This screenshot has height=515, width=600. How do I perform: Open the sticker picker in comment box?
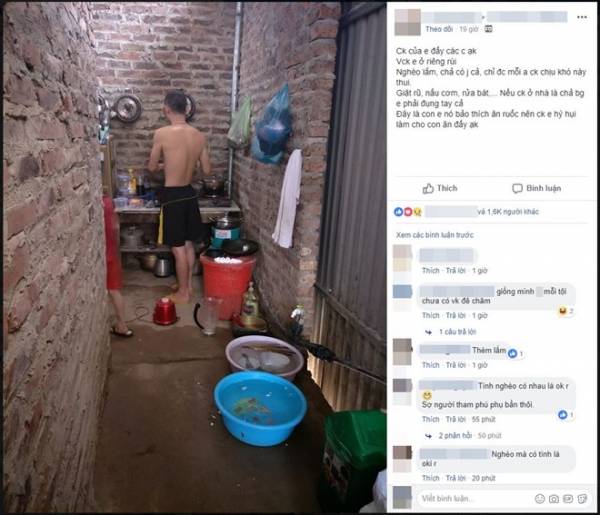coord(582,499)
